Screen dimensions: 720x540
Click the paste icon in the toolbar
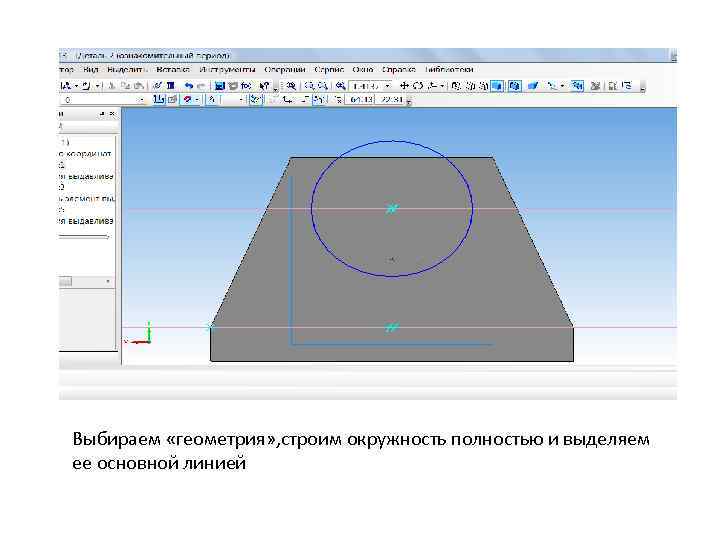[x=138, y=86]
